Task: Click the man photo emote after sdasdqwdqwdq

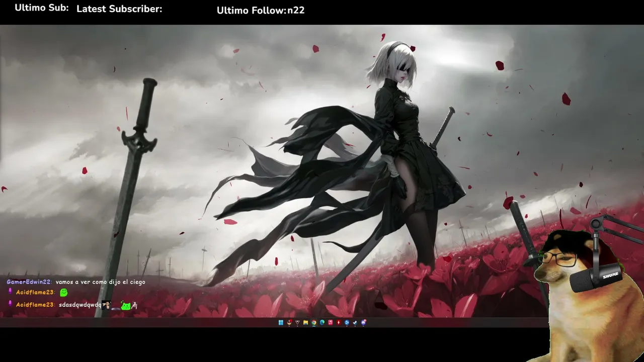Action: [x=106, y=305]
